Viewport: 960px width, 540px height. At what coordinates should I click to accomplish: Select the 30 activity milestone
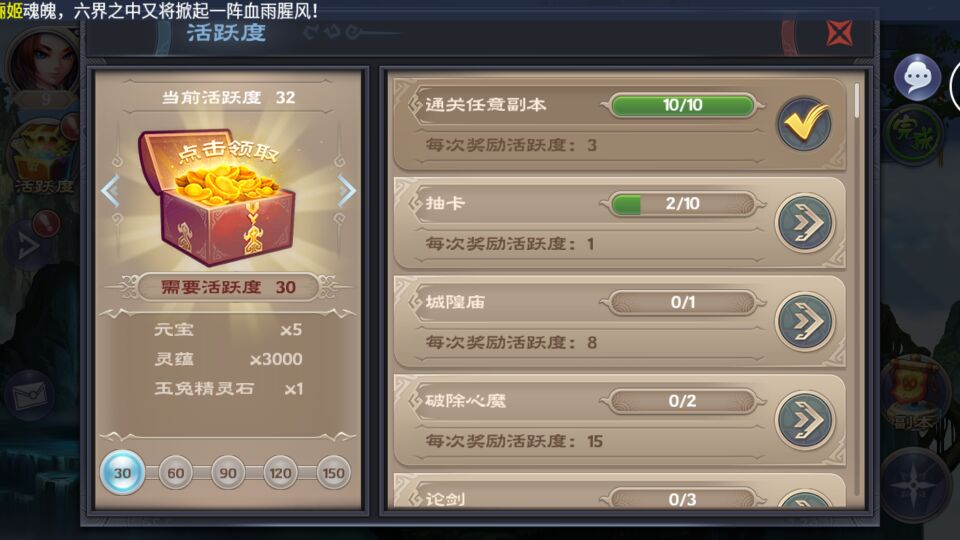[122, 473]
